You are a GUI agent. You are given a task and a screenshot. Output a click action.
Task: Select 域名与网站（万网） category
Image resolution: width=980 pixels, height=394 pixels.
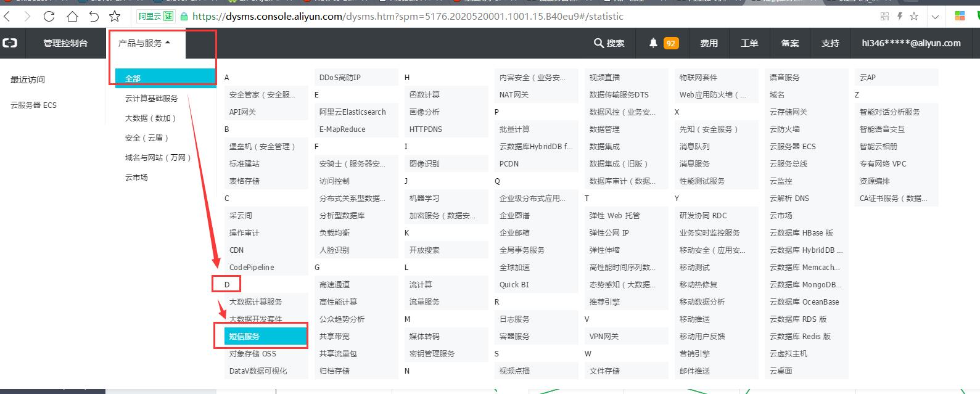tap(159, 158)
